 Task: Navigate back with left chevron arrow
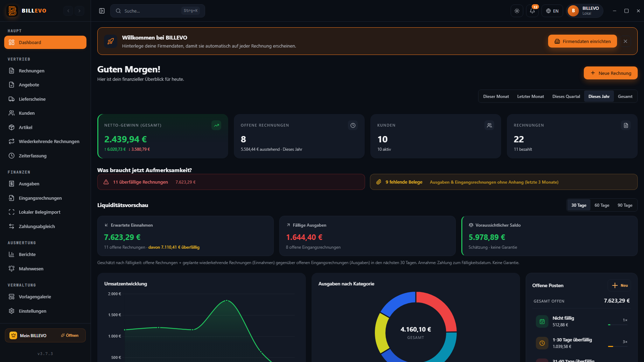[69, 11]
